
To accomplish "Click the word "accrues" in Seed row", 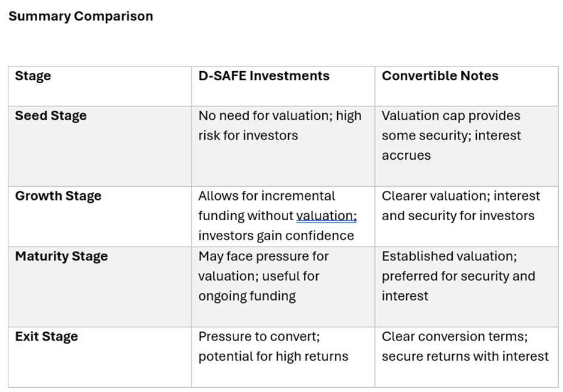I will coord(406,155).
